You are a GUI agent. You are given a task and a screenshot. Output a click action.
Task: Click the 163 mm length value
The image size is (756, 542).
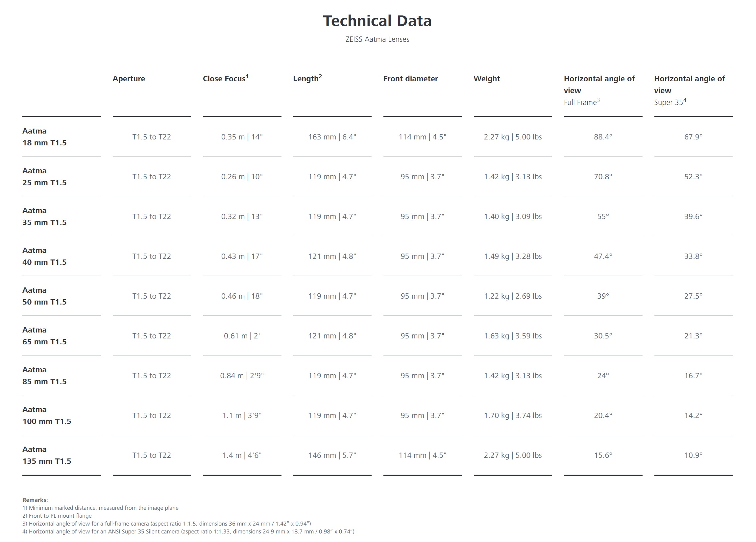click(332, 137)
